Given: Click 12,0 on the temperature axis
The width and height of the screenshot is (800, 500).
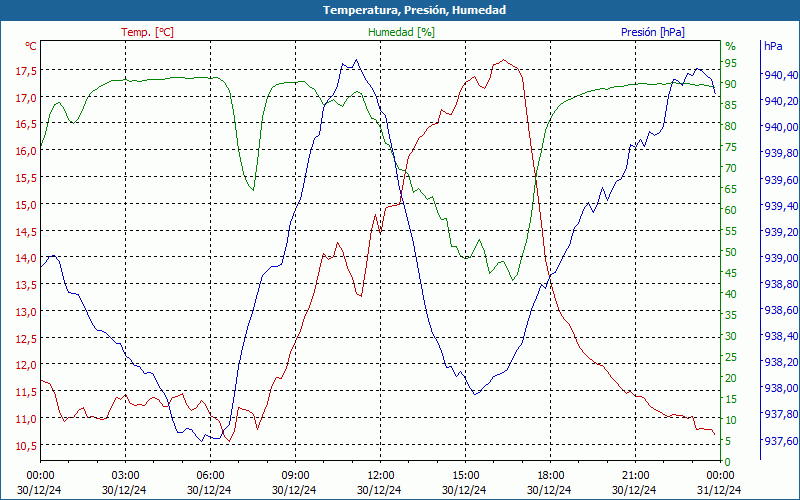Looking at the screenshot, I should pos(26,365).
